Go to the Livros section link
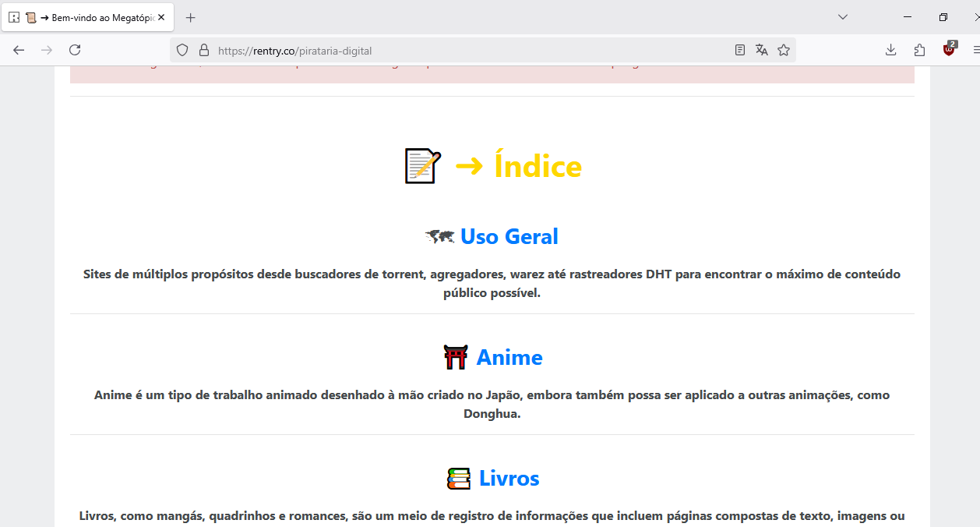This screenshot has width=980, height=527. click(x=509, y=478)
